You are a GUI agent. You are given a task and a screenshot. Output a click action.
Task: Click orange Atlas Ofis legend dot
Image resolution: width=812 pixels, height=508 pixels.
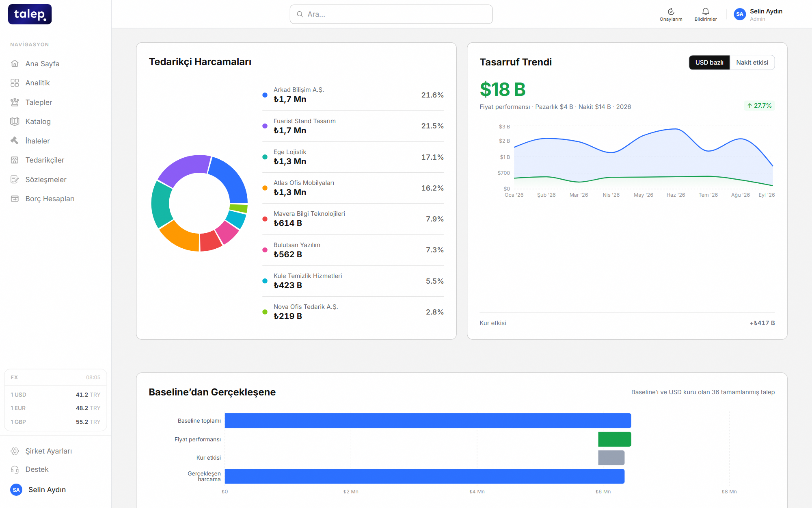point(265,188)
